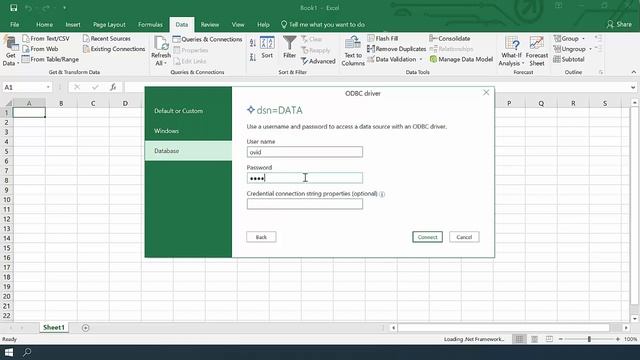Apply Flash Fill
This screenshot has height=360, width=640.
[x=382, y=38]
